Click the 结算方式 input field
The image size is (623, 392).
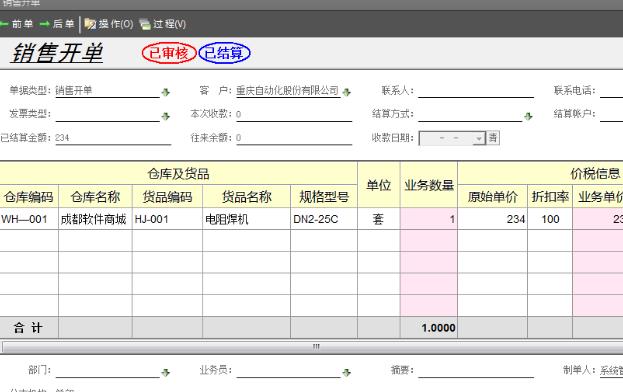click(470, 114)
